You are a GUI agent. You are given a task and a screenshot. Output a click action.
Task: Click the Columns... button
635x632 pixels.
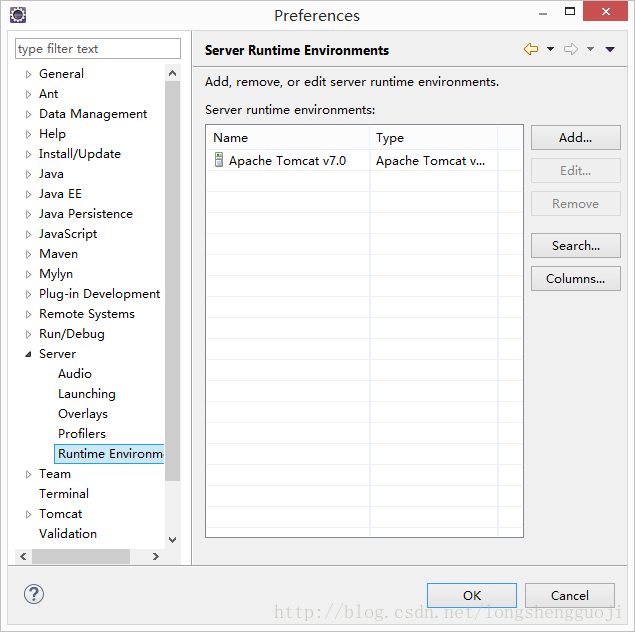coord(575,279)
